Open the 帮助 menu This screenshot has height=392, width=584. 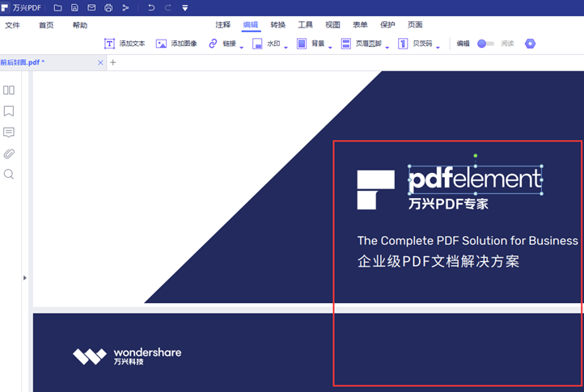pyautogui.click(x=80, y=25)
